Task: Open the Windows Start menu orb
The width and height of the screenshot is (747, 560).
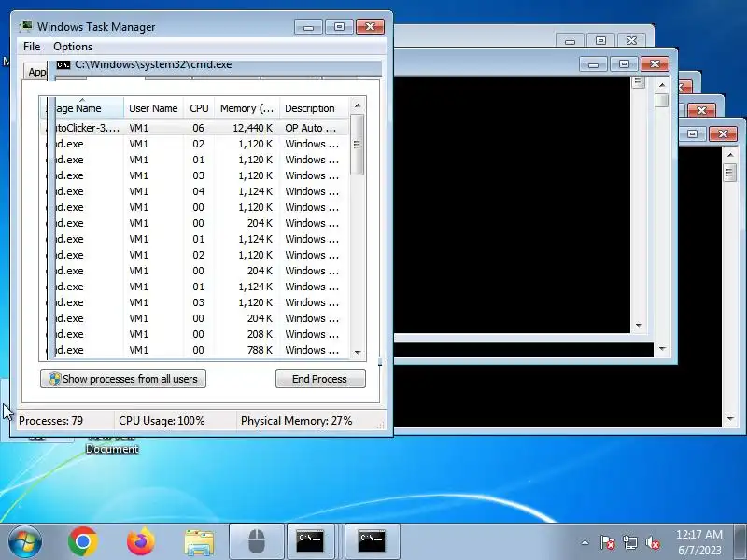Action: [x=25, y=541]
